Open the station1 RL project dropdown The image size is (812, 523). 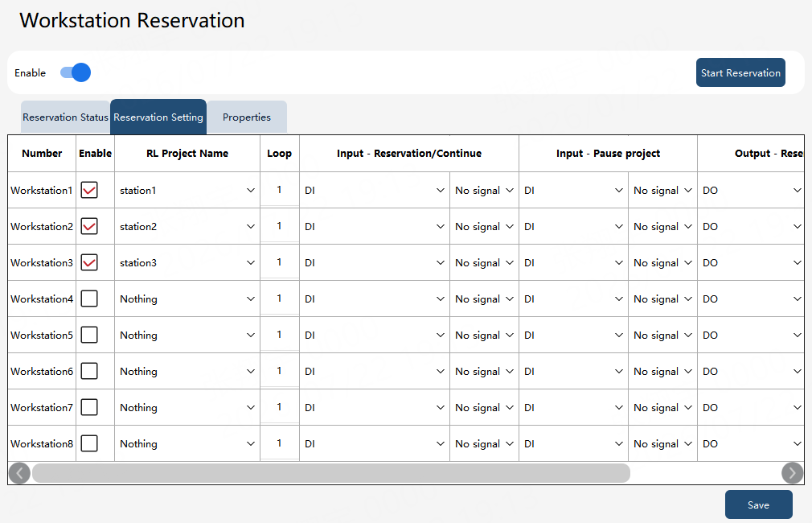(x=187, y=190)
